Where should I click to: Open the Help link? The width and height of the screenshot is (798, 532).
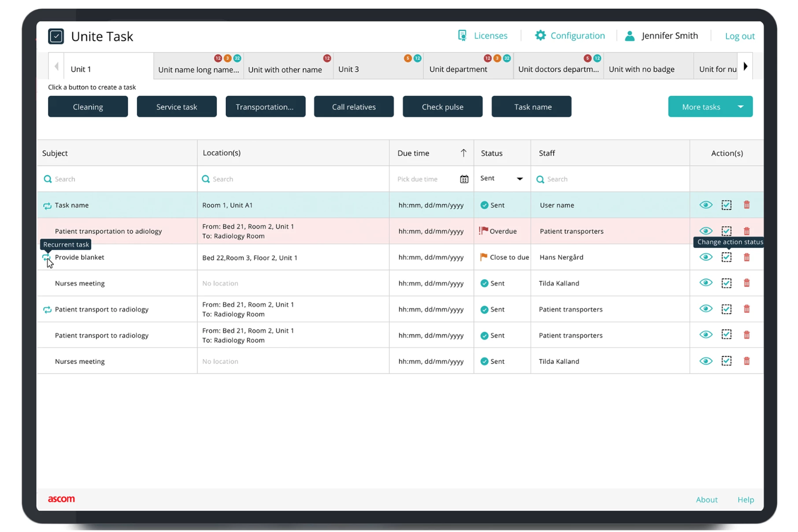(x=746, y=500)
